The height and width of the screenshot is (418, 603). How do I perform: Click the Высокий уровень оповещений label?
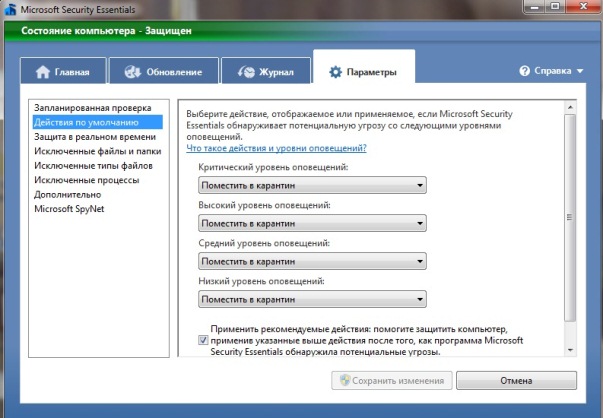coord(264,205)
